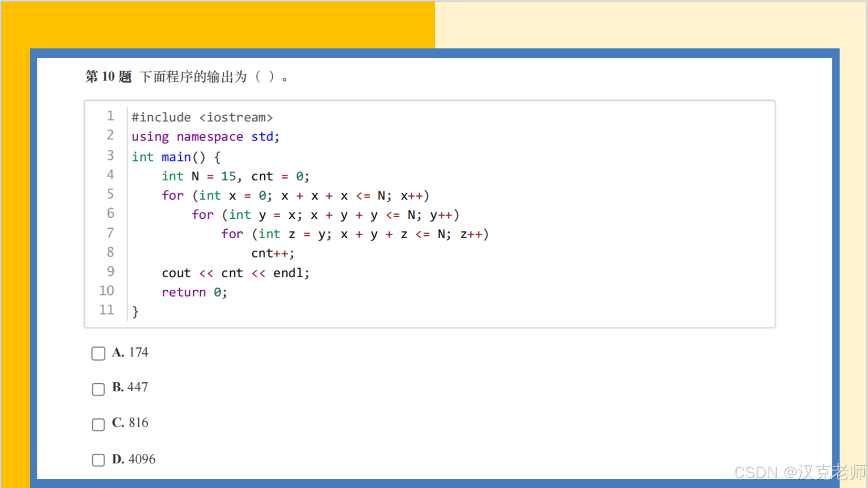Viewport: 868px width, 488px height.
Task: Click line number 11 in the code gutter
Action: pyautogui.click(x=107, y=310)
